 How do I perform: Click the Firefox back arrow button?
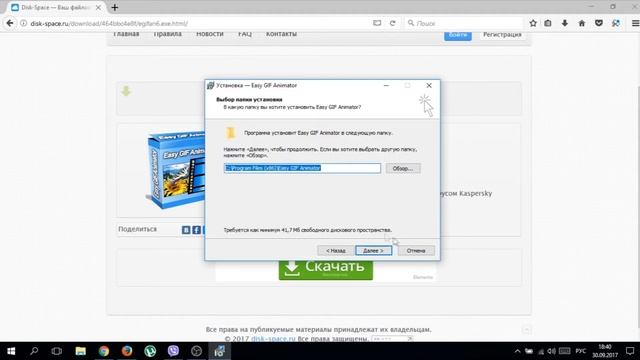click(10, 23)
